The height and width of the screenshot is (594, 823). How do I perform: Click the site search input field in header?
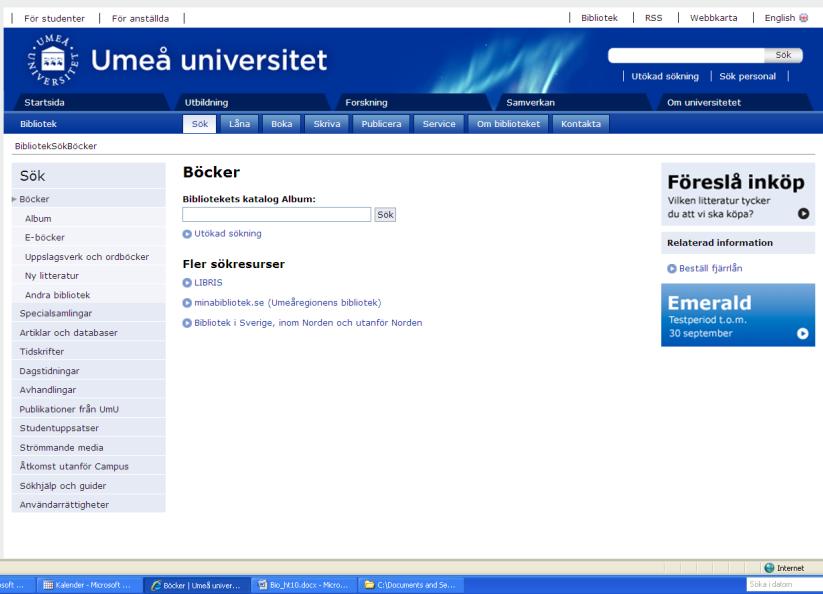(x=686, y=55)
